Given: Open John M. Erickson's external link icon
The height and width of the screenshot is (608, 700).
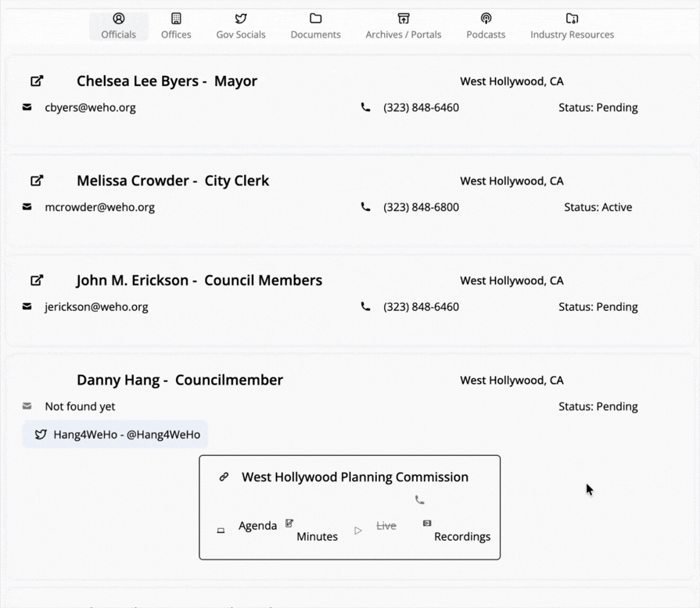Looking at the screenshot, I should 37,281.
